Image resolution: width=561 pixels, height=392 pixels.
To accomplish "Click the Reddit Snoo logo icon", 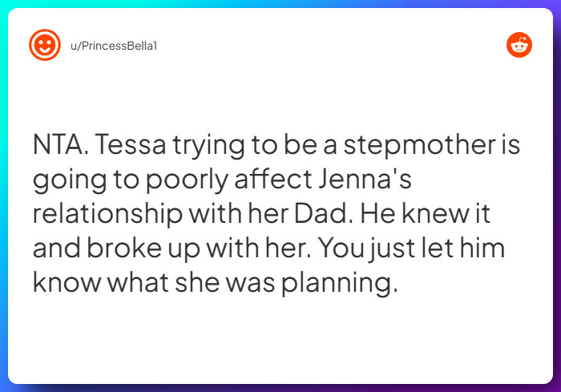I will (x=519, y=45).
